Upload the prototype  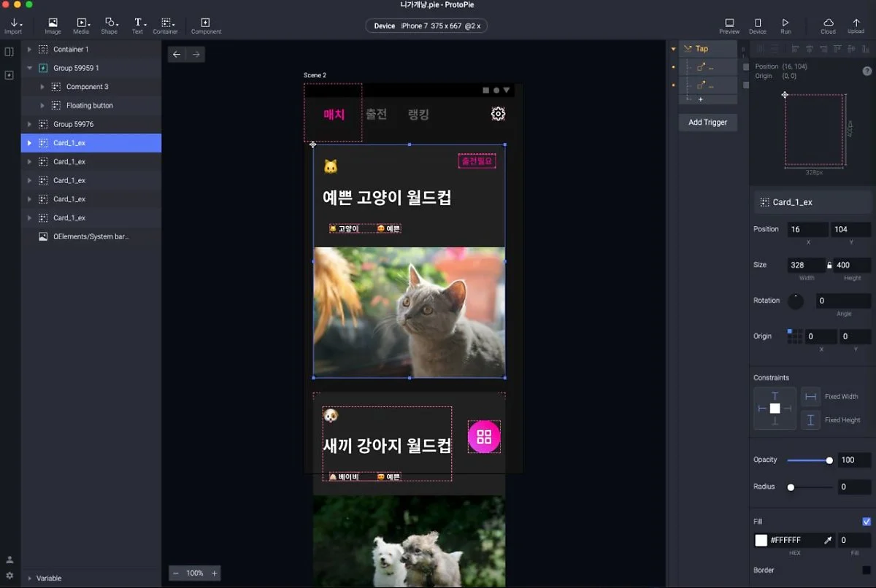coord(856,26)
